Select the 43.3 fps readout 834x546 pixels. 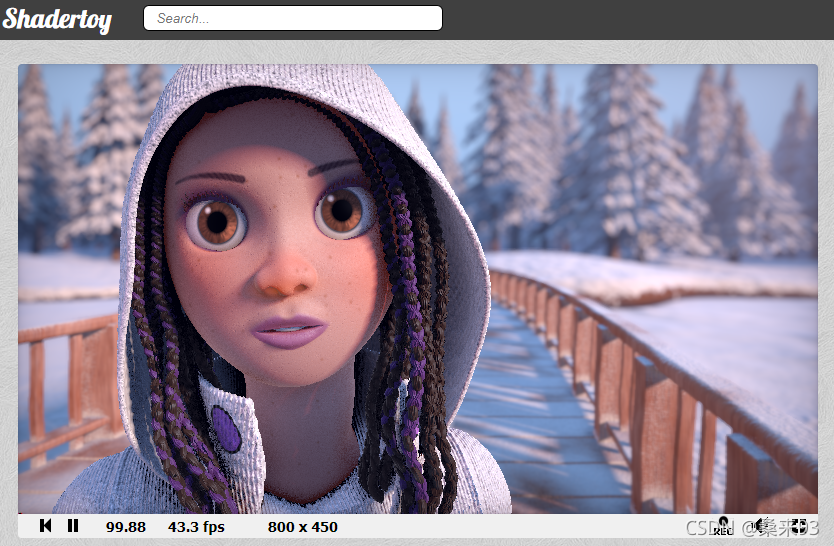coord(196,527)
